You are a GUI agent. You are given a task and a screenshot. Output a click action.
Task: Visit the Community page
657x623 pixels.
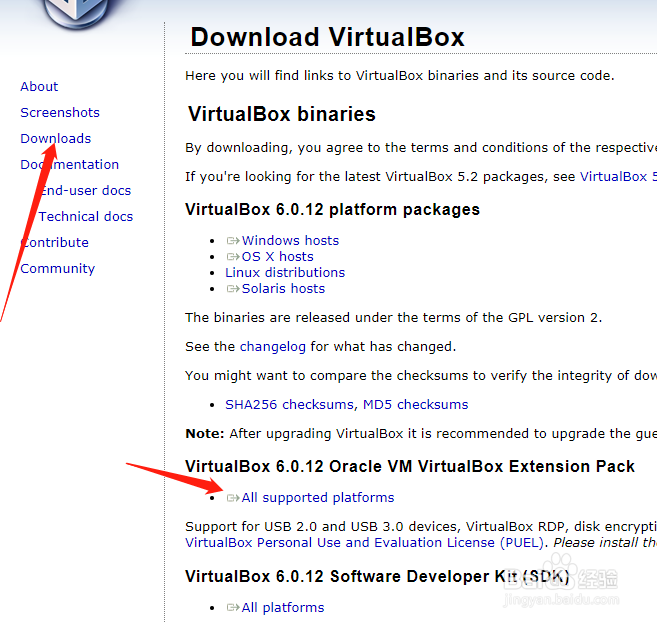click(x=57, y=269)
